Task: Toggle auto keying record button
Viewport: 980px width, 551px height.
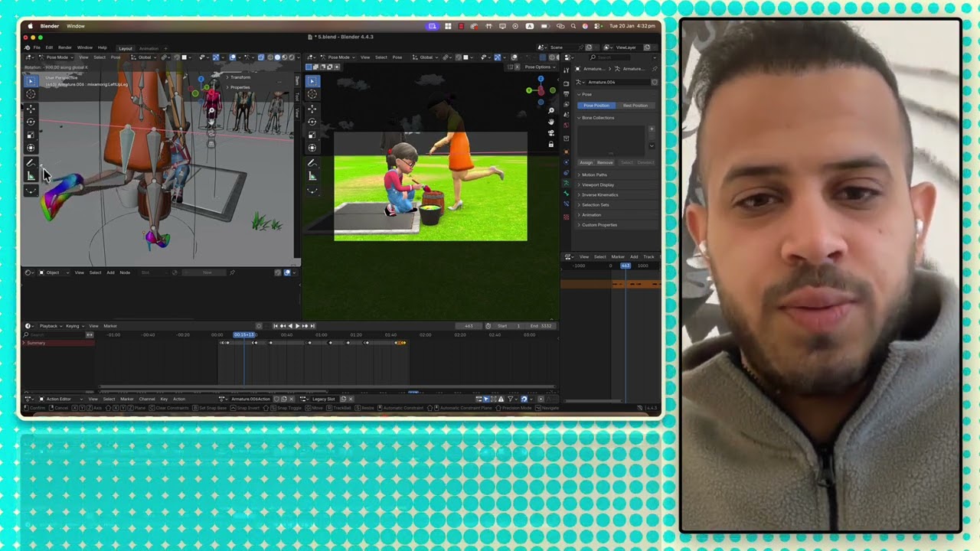Action: pyautogui.click(x=259, y=326)
